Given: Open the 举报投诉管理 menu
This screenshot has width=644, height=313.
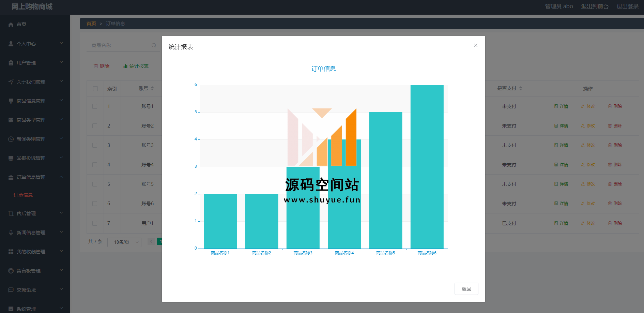Looking at the screenshot, I should tap(35, 158).
